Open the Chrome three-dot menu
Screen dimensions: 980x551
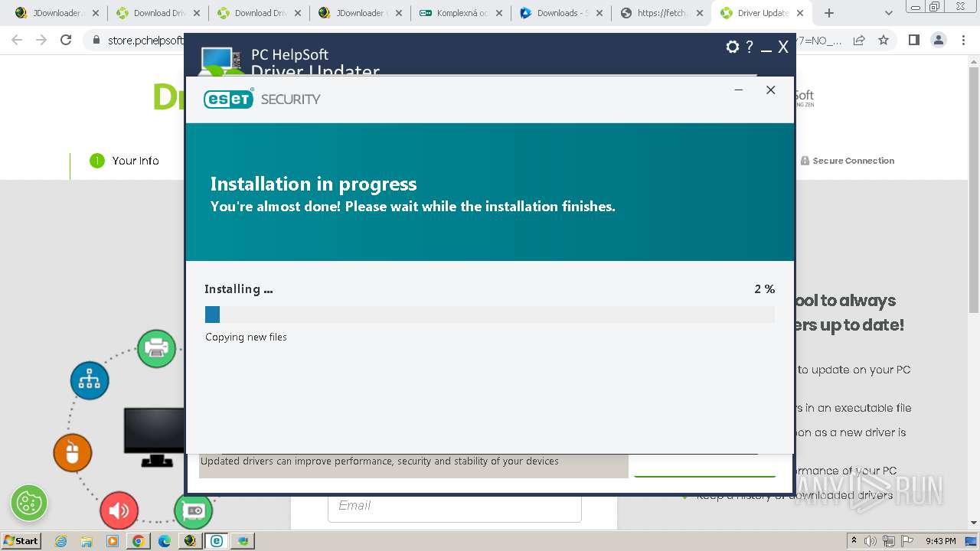tap(962, 40)
